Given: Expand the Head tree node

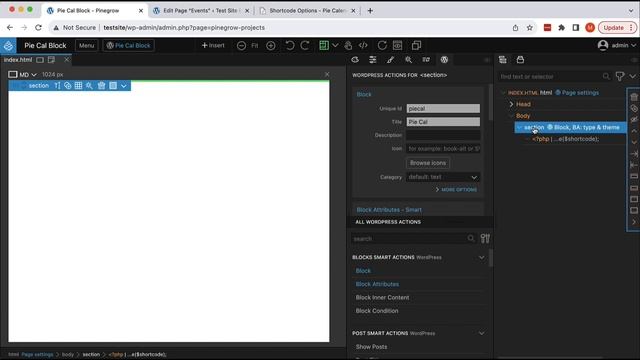Looking at the screenshot, I should (x=511, y=104).
